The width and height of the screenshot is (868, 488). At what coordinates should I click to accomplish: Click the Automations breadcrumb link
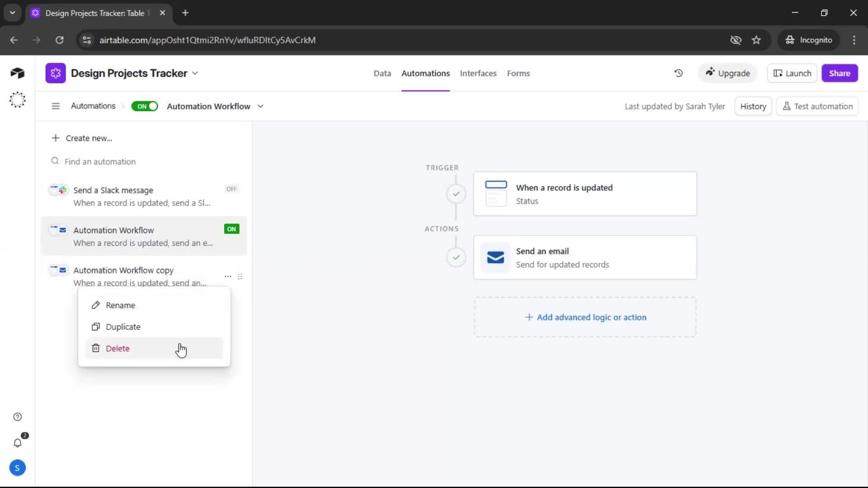coord(93,106)
